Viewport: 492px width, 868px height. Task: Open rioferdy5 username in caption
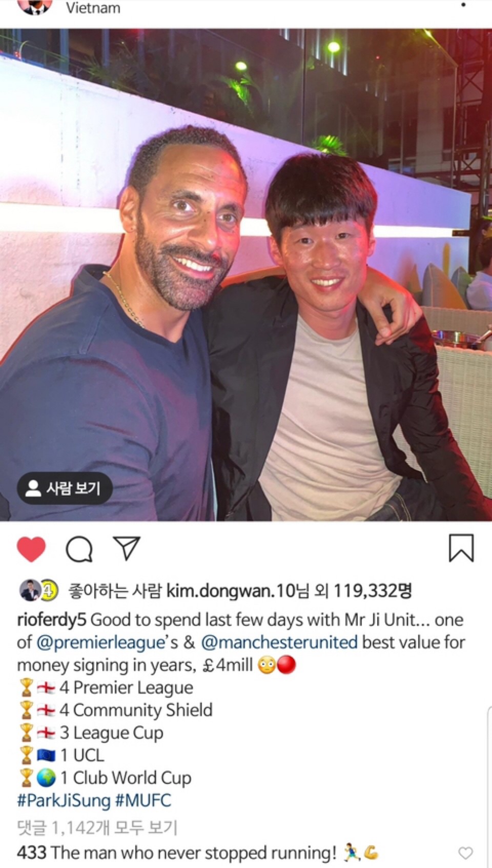click(x=52, y=620)
